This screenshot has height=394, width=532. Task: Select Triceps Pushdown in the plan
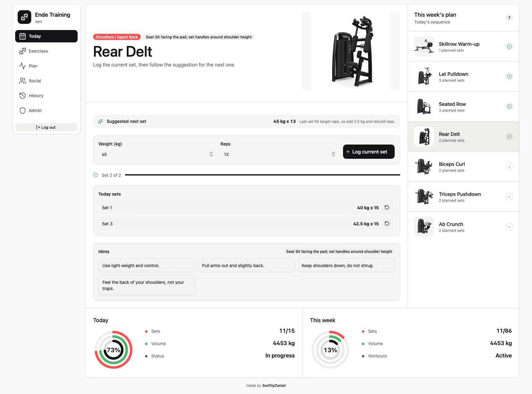pos(464,197)
